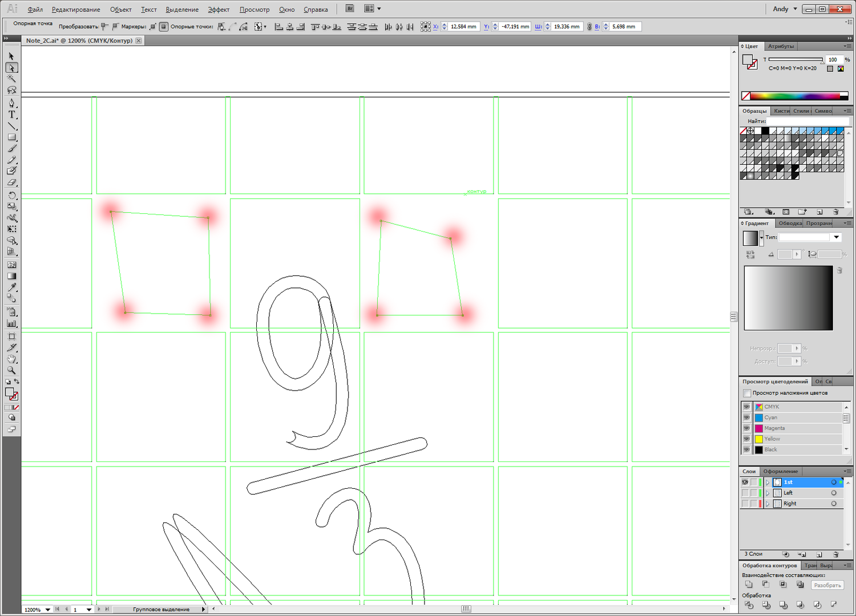Open the Справка menu
Screen dimensions: 856x616
316,10
